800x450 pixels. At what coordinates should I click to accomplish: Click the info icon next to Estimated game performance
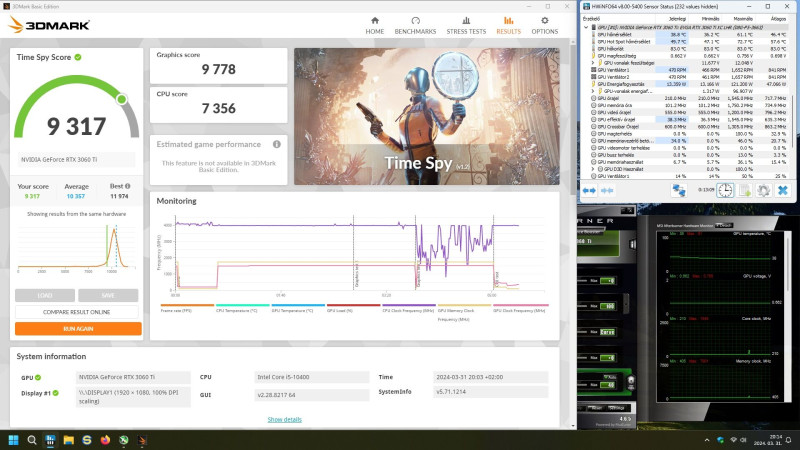point(277,144)
